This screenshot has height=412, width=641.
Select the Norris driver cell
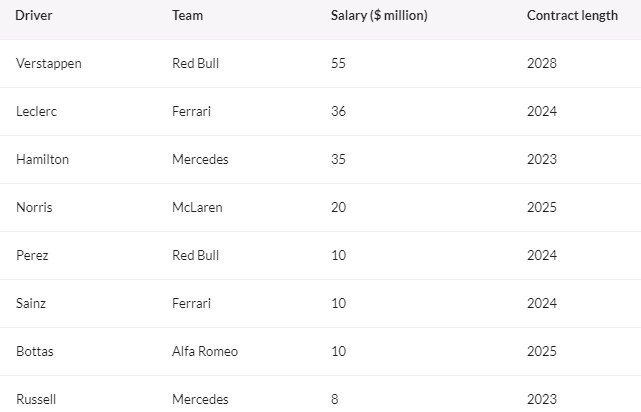pos(35,208)
